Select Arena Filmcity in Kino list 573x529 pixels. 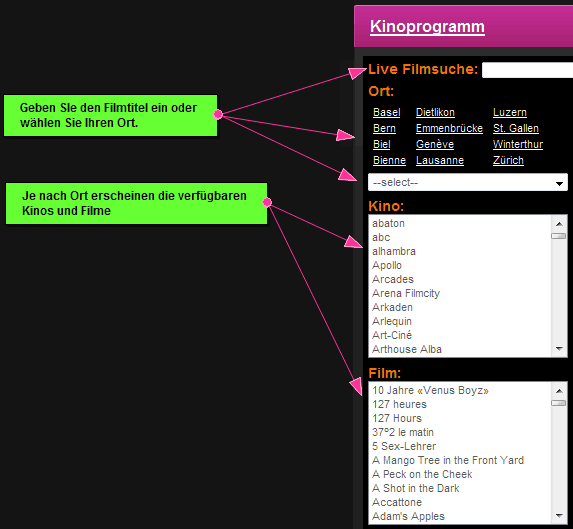point(406,293)
